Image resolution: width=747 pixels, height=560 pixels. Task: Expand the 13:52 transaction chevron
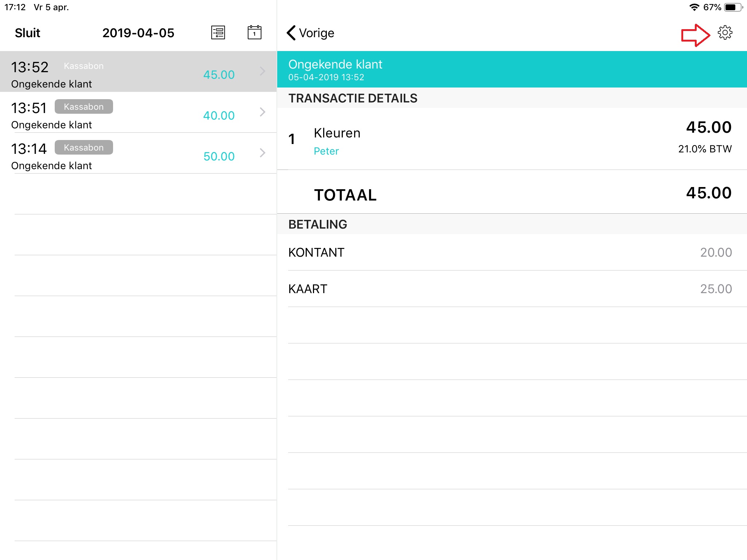pos(262,71)
